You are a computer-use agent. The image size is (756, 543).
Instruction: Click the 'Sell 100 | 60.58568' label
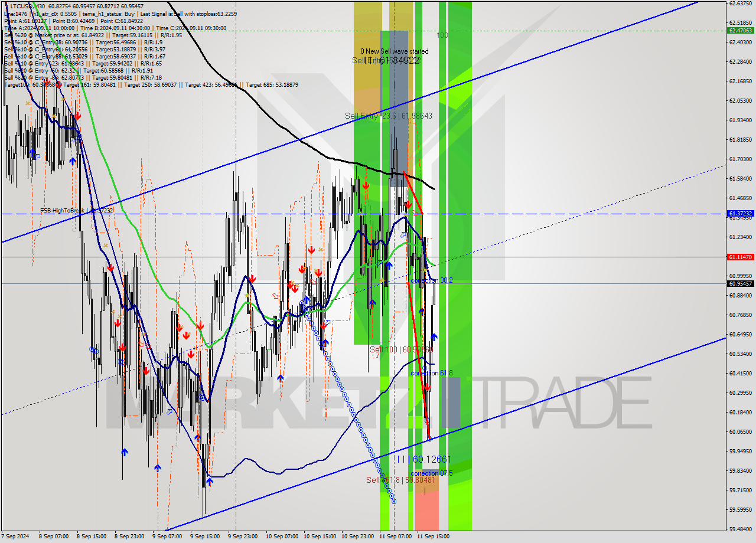(402, 349)
